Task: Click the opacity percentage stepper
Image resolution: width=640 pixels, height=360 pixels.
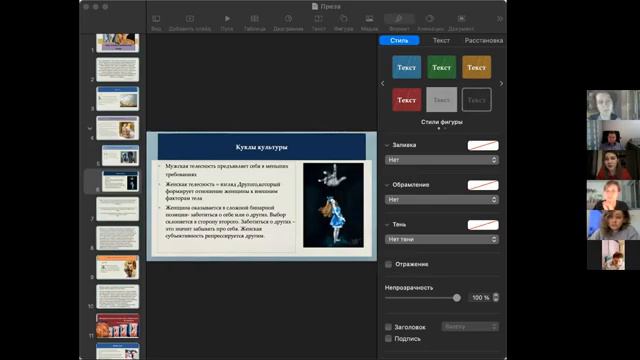Action: pyautogui.click(x=496, y=298)
